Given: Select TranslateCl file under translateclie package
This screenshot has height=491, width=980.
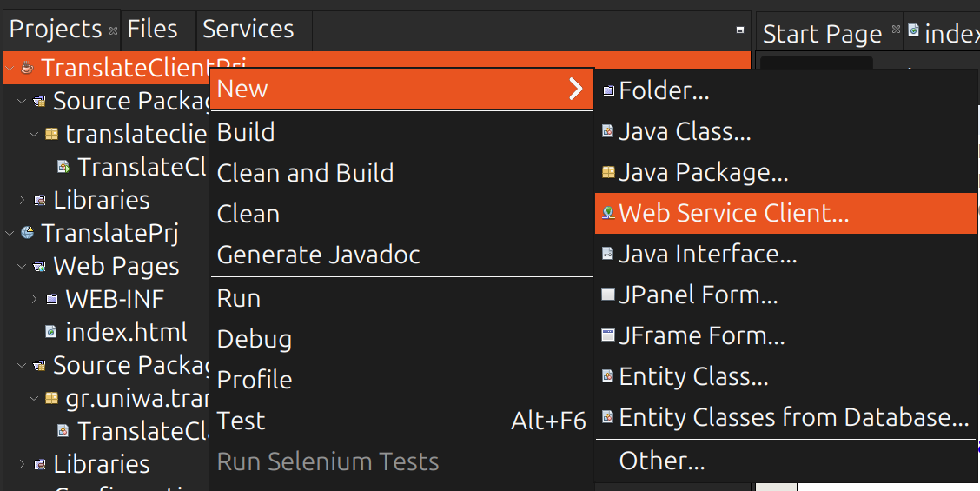Looking at the screenshot, I should (x=142, y=166).
